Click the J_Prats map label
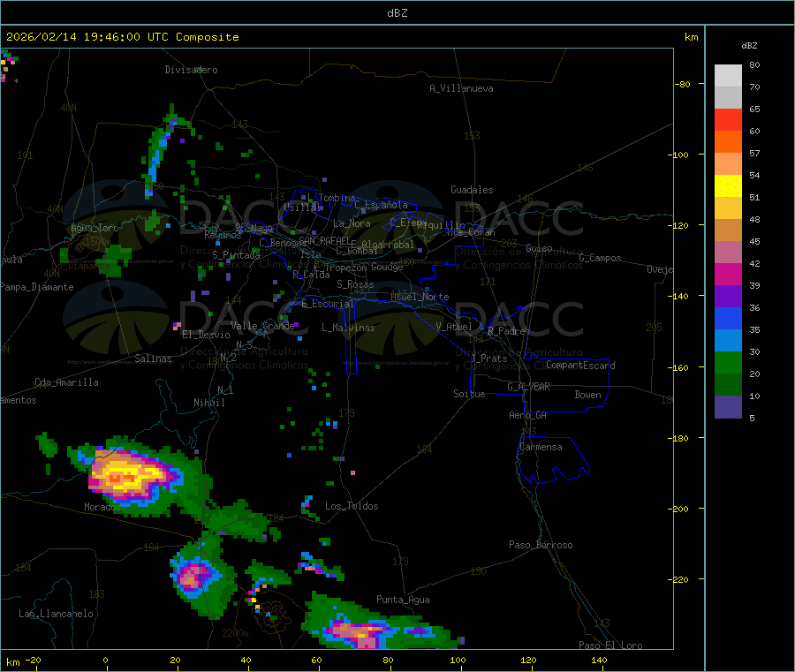Image resolution: width=795 pixels, height=672 pixels. pyautogui.click(x=489, y=359)
